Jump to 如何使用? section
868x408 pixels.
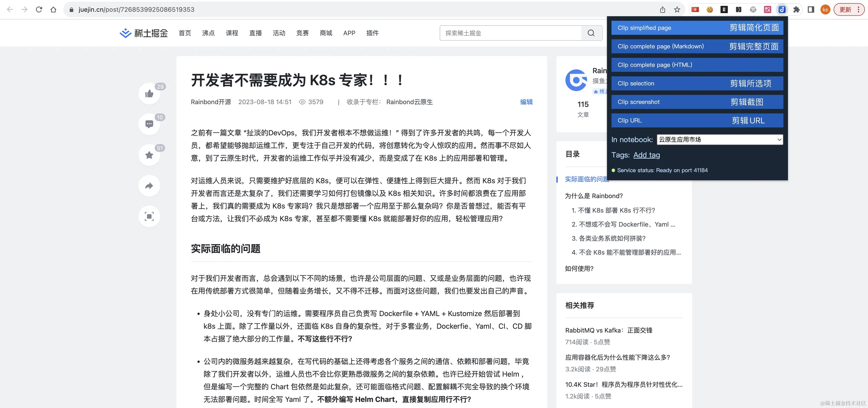pyautogui.click(x=579, y=269)
